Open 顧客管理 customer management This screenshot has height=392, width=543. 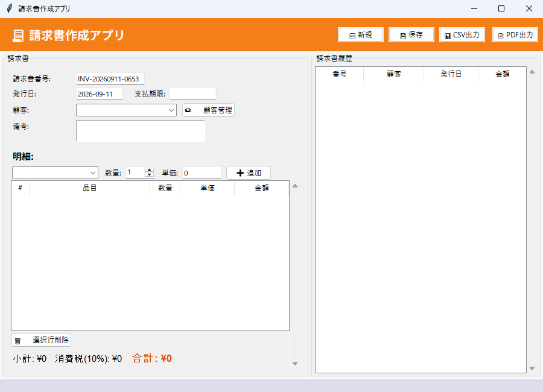(208, 110)
